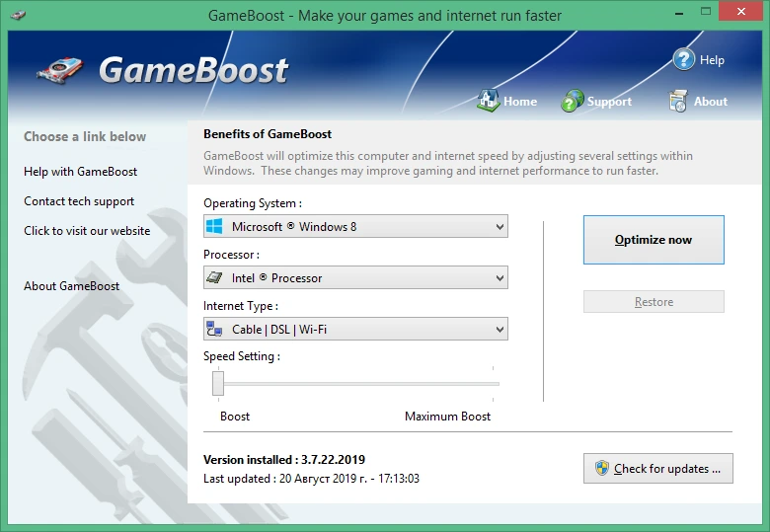Open the Support section
This screenshot has width=770, height=532.
(x=609, y=101)
